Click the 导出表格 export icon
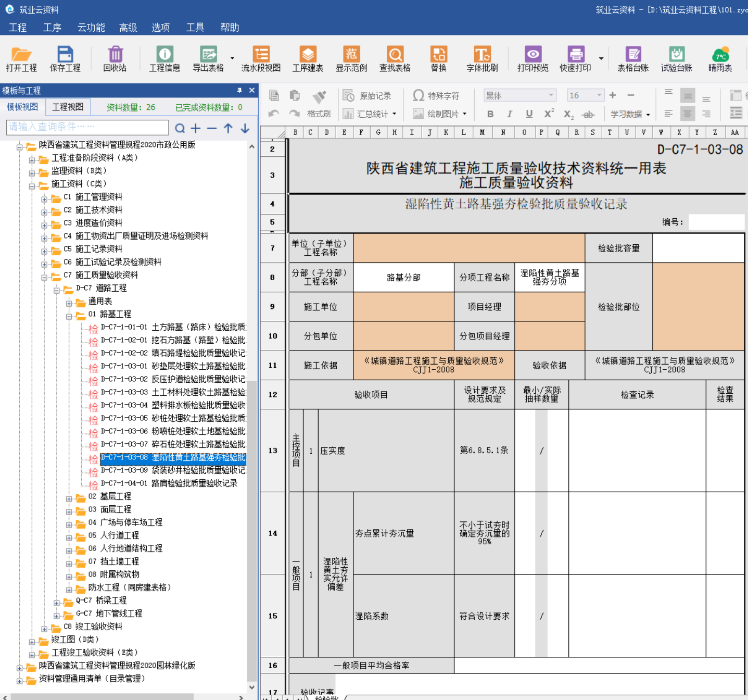The image size is (748, 700). coord(208,59)
